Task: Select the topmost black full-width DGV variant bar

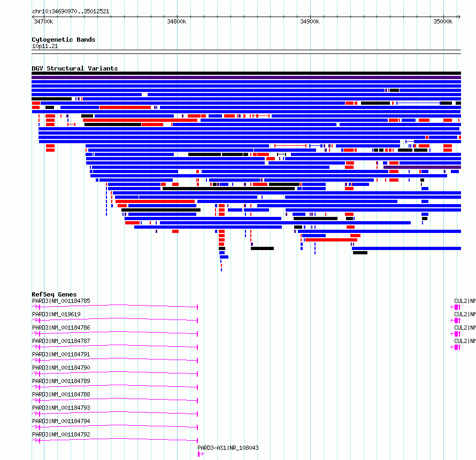Action: pyautogui.click(x=246, y=73)
